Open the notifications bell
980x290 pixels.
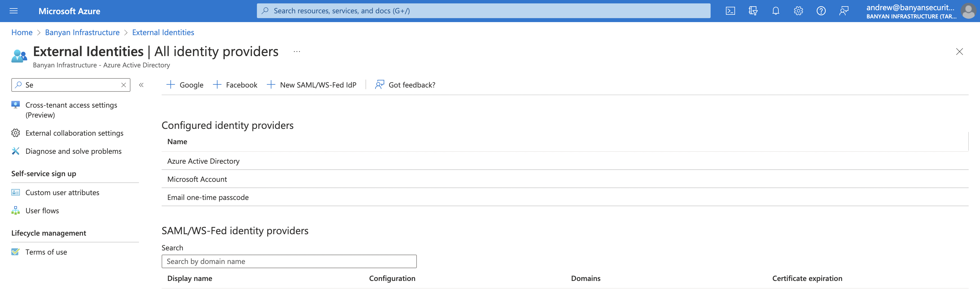point(775,11)
